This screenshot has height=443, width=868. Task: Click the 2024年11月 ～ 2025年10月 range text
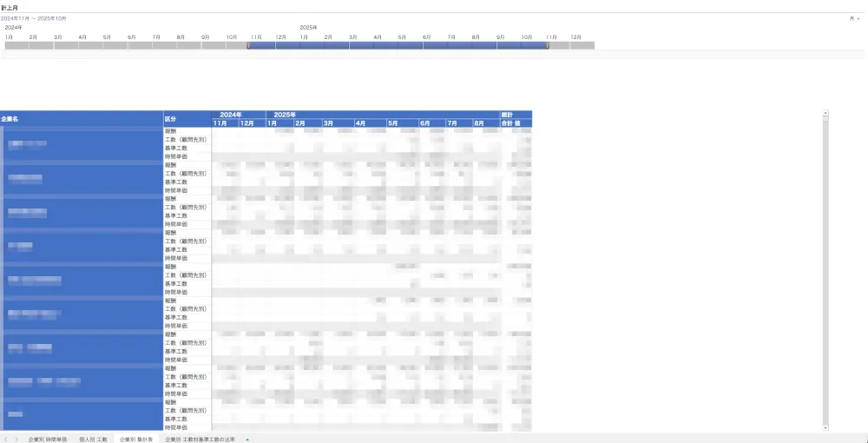34,18
